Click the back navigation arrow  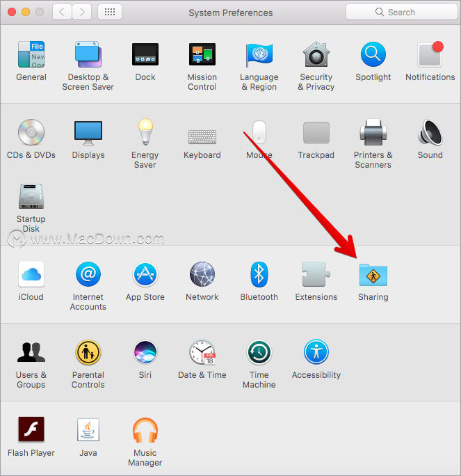(x=62, y=12)
